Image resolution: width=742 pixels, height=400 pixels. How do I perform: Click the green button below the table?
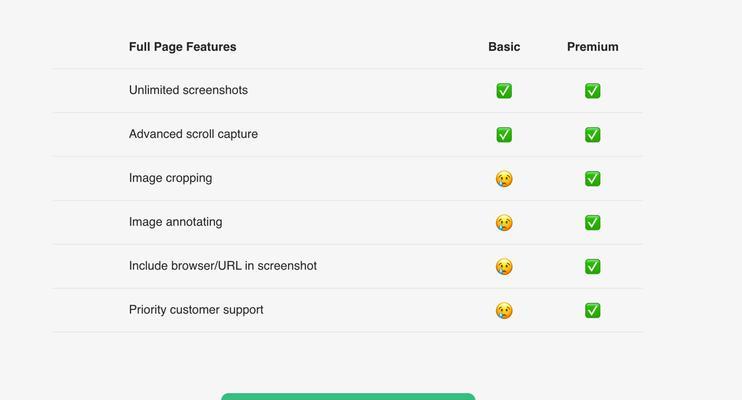[x=348, y=397]
